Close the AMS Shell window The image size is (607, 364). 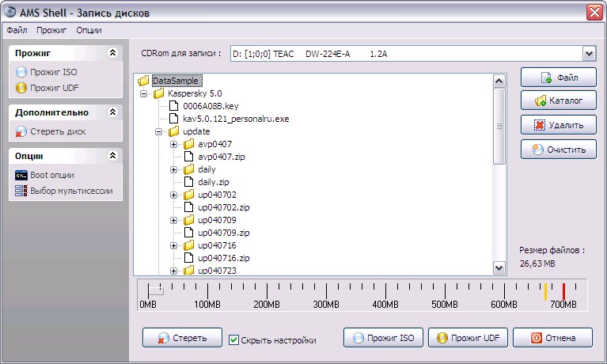point(594,13)
